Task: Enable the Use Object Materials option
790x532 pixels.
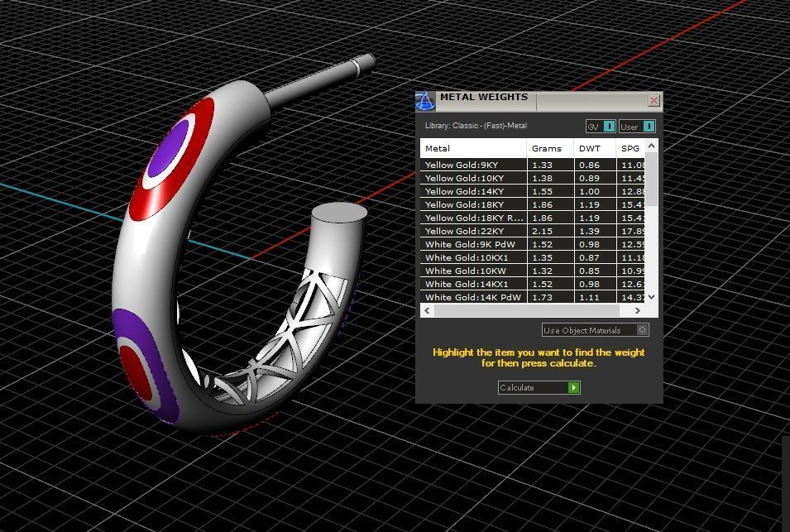Action: pos(595,330)
